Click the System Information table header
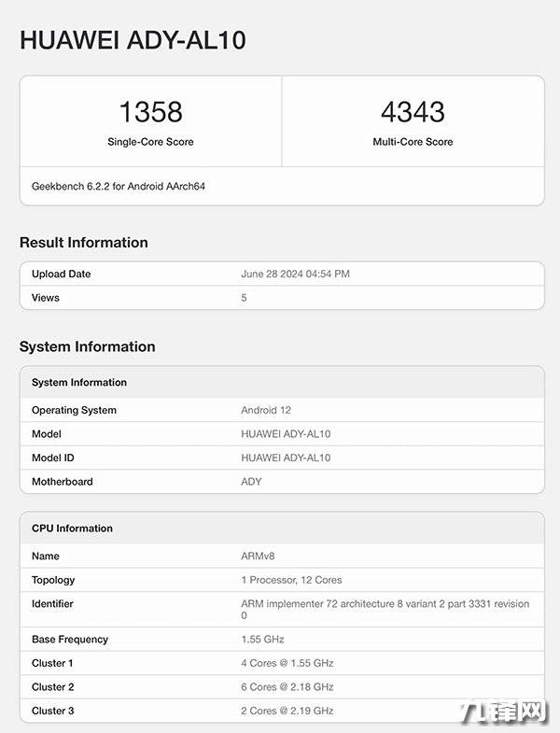Viewport: 560px width, 733px height. coord(79,383)
